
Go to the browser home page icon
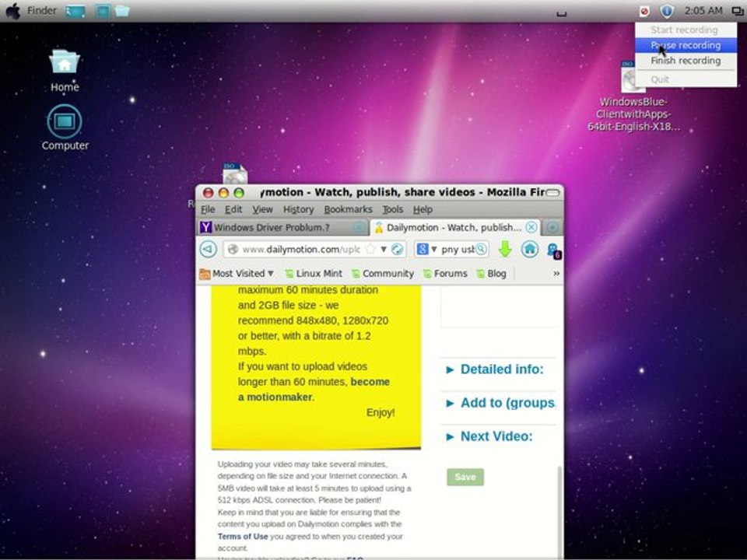tap(529, 249)
